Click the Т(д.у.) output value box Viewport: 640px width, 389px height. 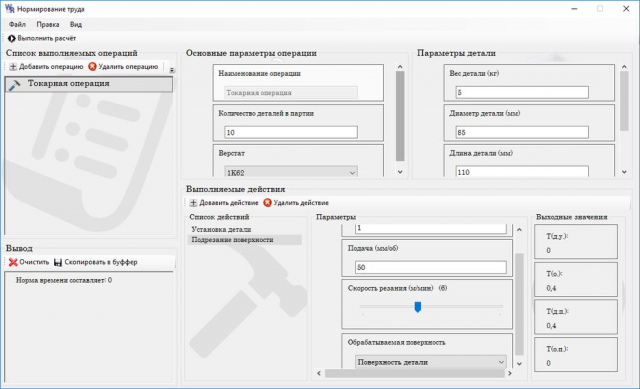[576, 242]
